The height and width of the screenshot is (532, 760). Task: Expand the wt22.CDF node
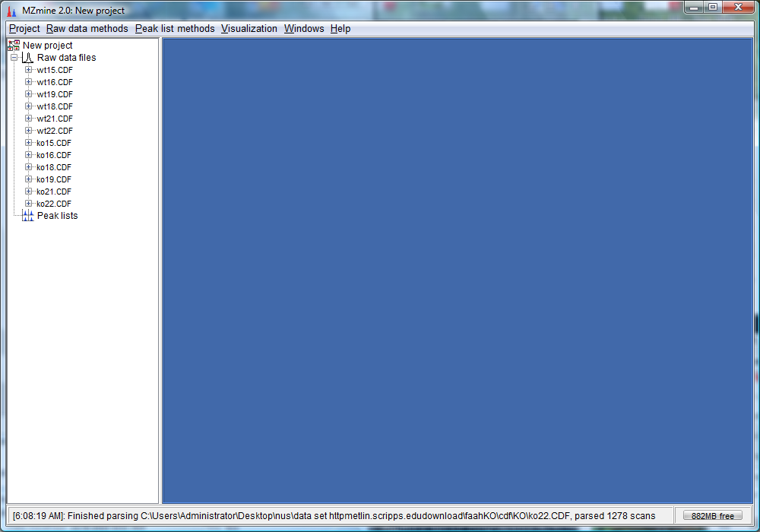[x=29, y=130]
